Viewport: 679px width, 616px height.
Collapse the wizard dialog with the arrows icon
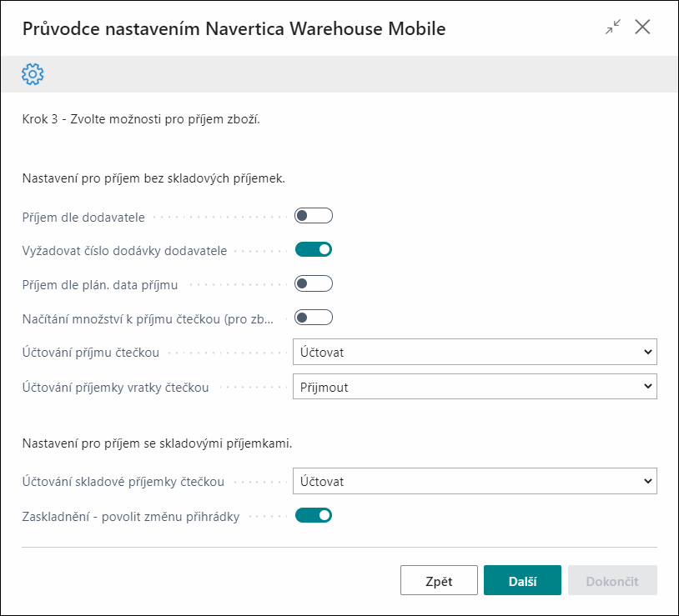(x=613, y=28)
